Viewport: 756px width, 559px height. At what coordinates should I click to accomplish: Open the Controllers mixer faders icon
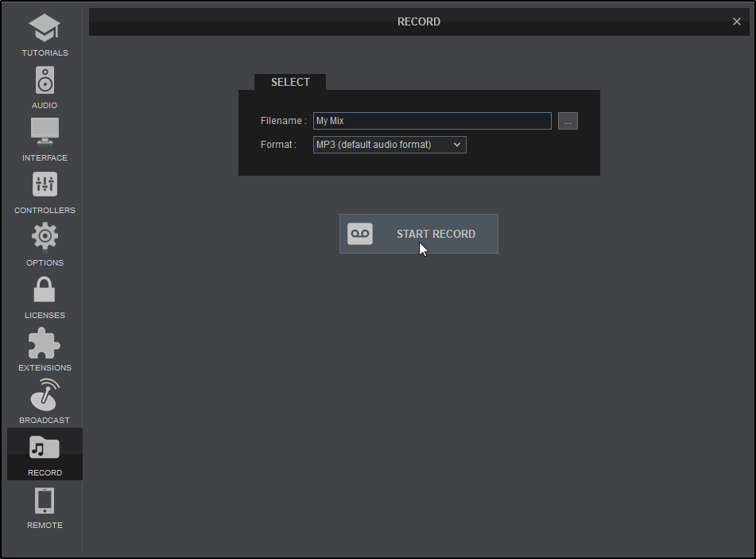click(x=45, y=184)
